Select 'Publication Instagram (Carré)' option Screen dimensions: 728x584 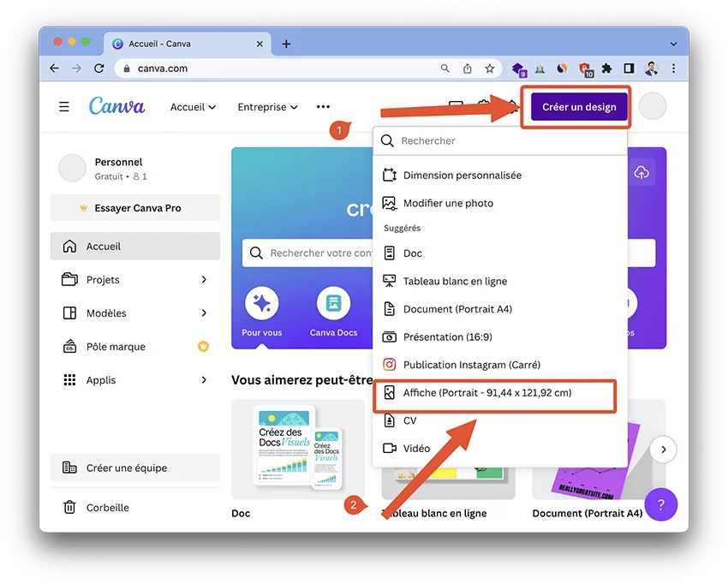(471, 365)
